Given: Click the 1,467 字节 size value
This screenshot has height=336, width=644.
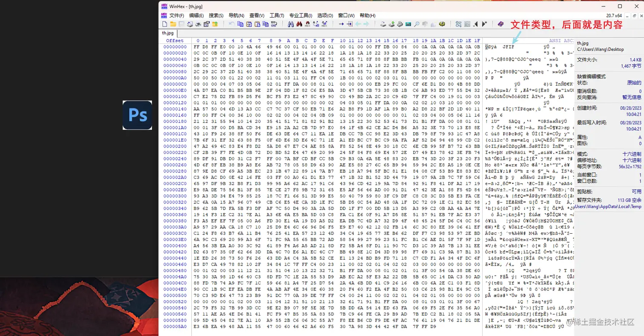Looking at the screenshot, I should click(x=631, y=66).
